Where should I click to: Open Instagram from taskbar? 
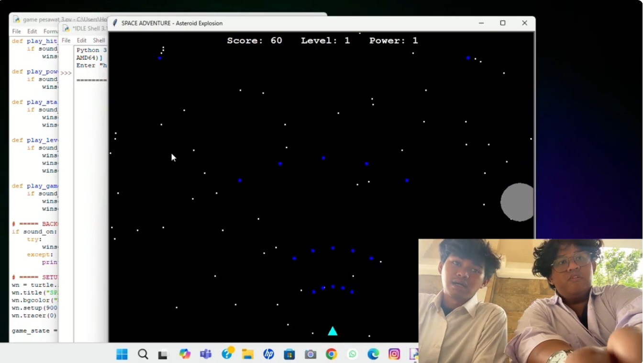click(x=394, y=354)
